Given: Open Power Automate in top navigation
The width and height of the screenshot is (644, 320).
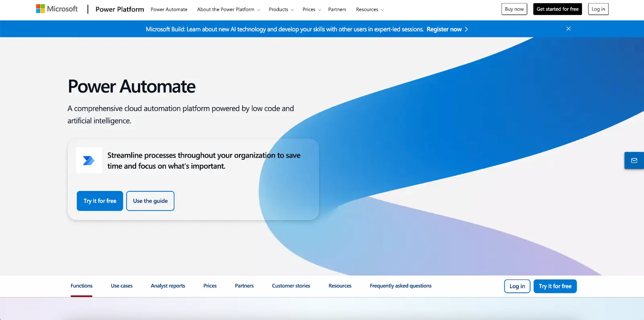Looking at the screenshot, I should click(169, 9).
